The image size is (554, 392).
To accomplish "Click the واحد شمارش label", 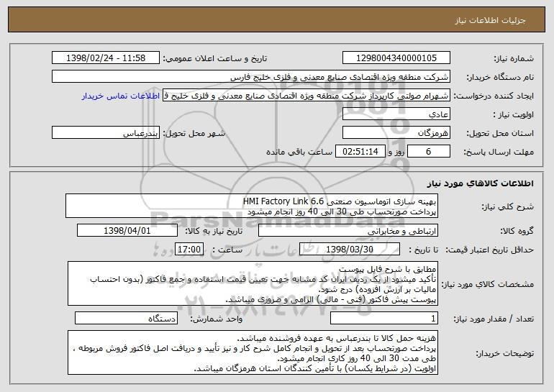I will [x=217, y=319].
